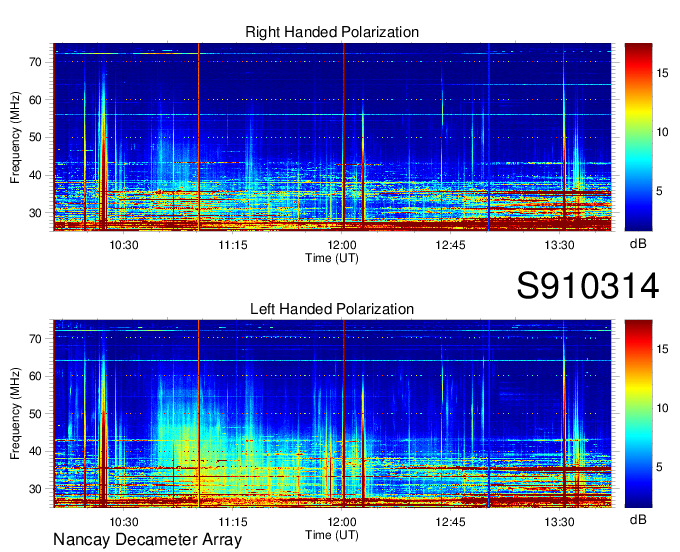Screen dimensions: 680x552
Task: Click the S910314 observation label
Action: point(588,286)
